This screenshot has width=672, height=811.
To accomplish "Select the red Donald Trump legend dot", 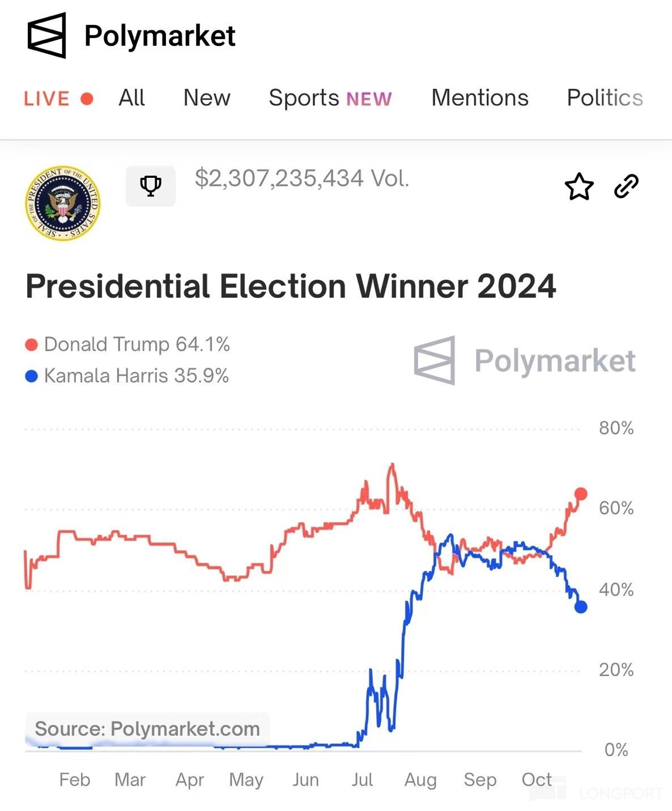I will click(x=32, y=344).
